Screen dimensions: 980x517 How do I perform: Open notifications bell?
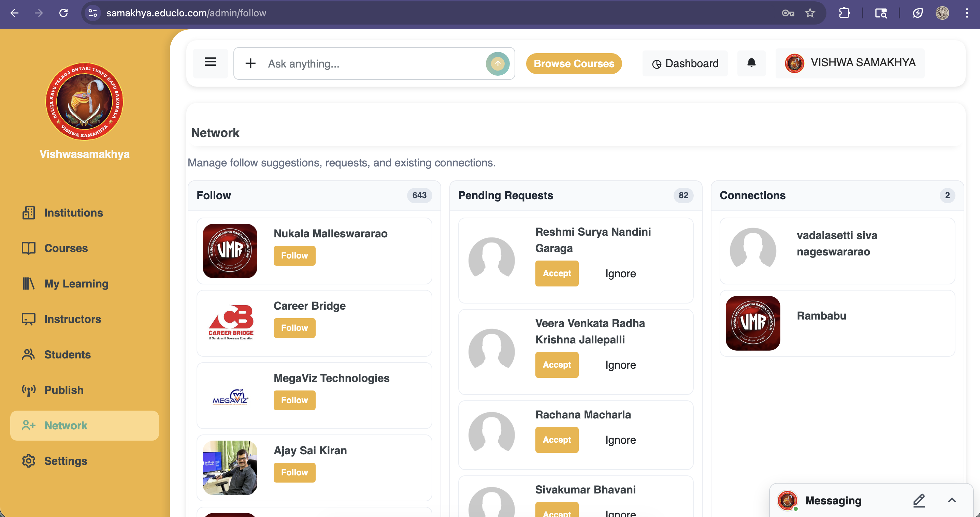[751, 63]
